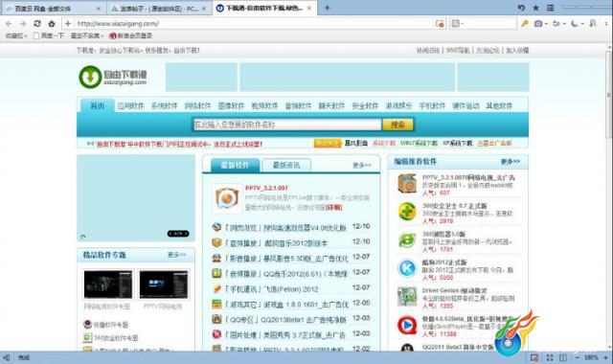Go forward using the browser forward arrow
Image resolution: width=613 pixels, height=364 pixels.
click(23, 24)
